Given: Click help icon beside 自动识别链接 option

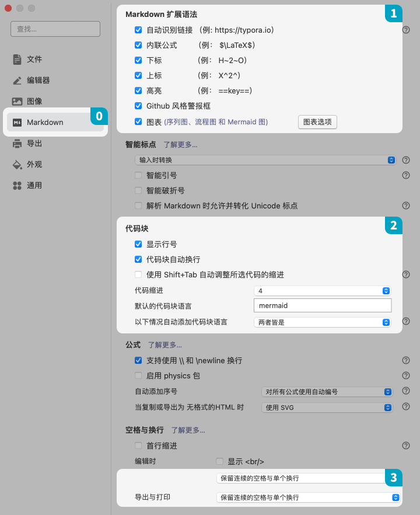Looking at the screenshot, I should tap(406, 30).
